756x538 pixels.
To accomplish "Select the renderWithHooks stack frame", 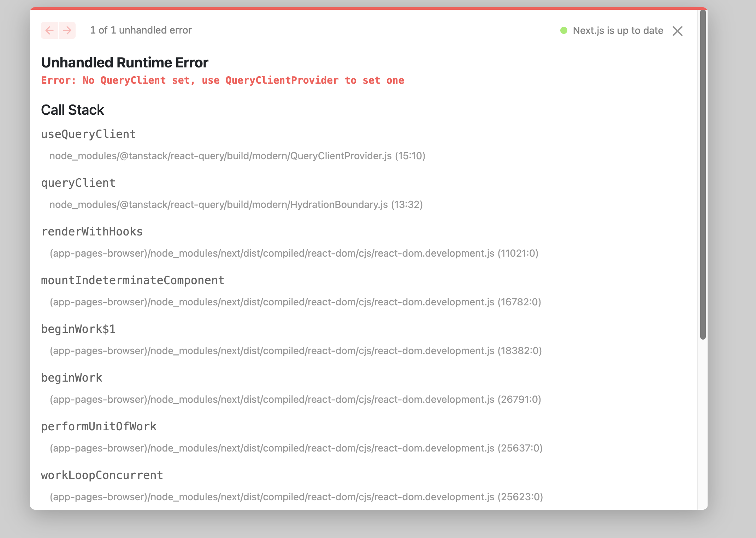I will click(92, 232).
